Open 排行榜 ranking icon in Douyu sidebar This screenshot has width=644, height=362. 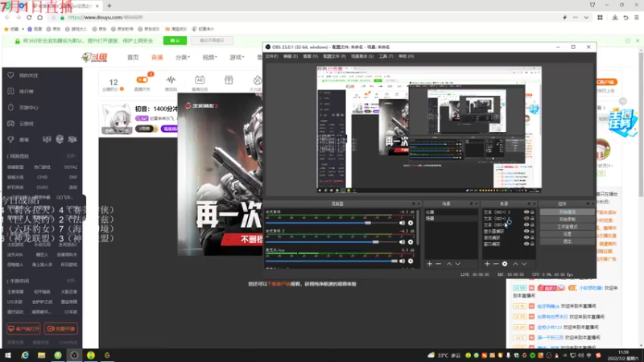pyautogui.click(x=10, y=91)
